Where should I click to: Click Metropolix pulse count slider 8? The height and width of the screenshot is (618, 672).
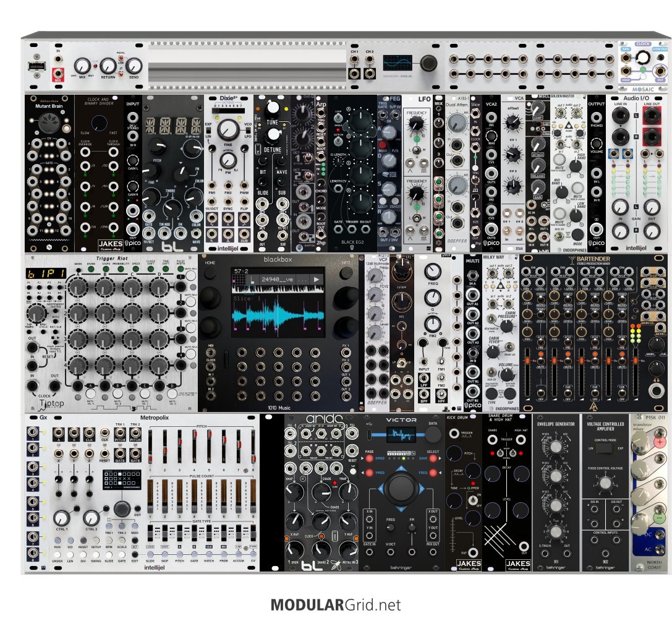[253, 496]
